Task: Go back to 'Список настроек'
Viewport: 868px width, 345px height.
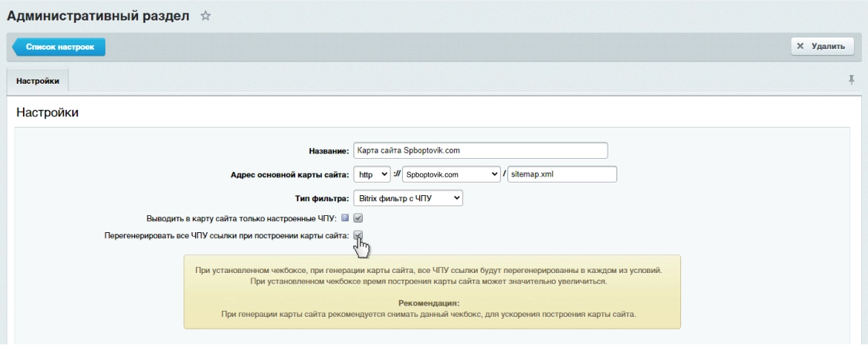Action: point(59,47)
